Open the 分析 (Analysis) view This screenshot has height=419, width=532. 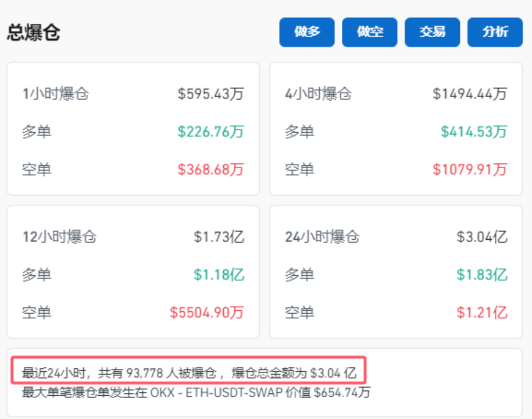494,32
